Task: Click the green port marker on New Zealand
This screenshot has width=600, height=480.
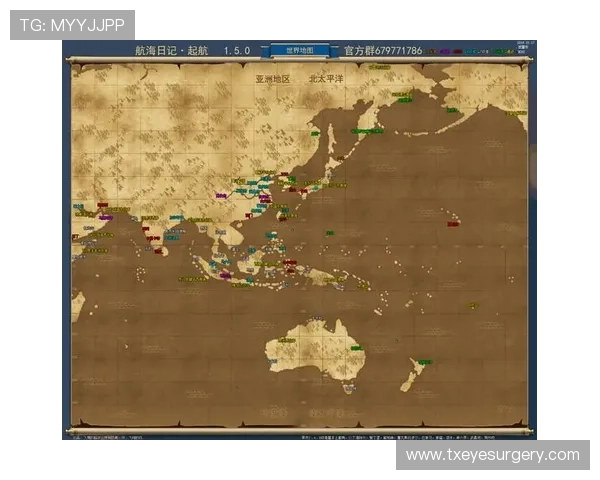Action: coord(424,362)
